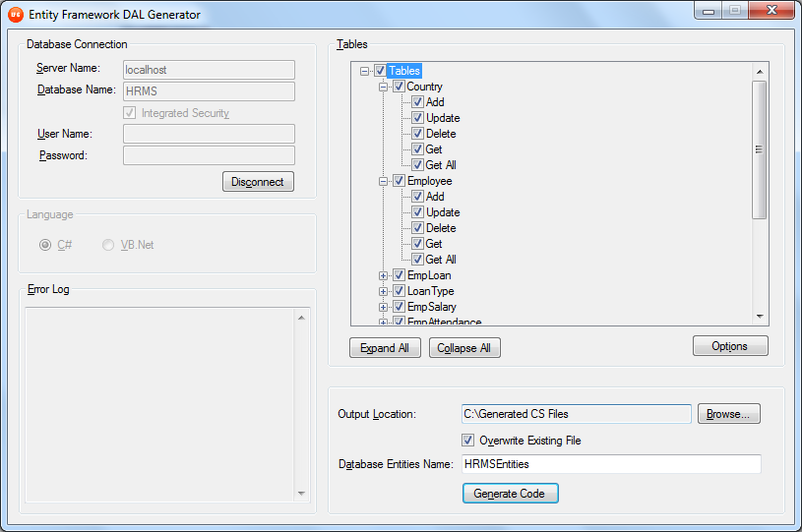Click the Database Name field
This screenshot has height=532, width=802.
pos(209,91)
